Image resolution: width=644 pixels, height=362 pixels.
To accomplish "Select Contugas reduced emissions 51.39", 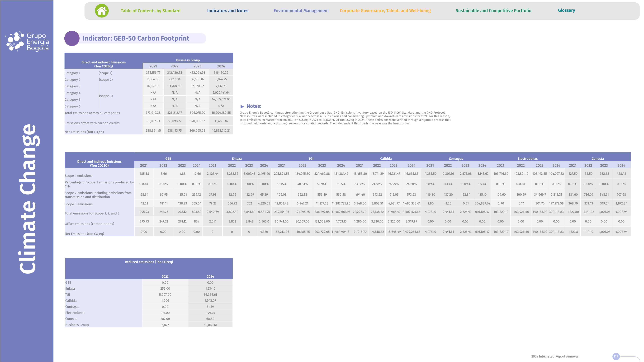I will coord(210,306).
